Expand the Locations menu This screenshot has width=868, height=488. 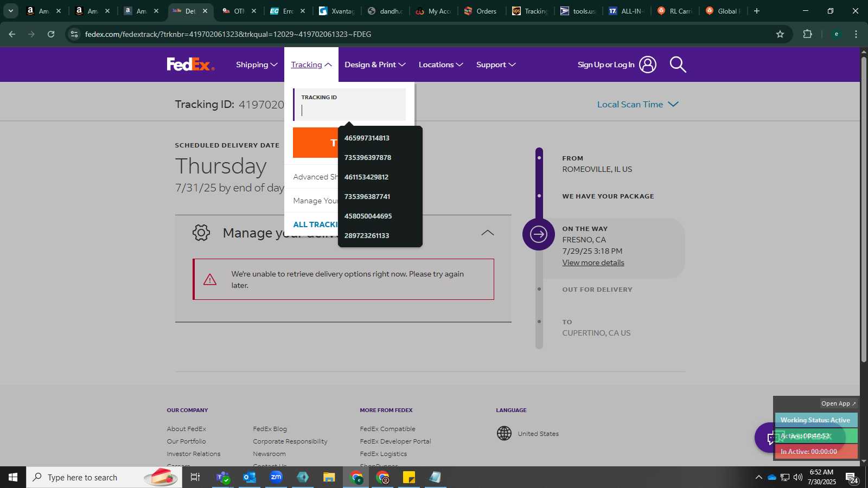tap(441, 65)
